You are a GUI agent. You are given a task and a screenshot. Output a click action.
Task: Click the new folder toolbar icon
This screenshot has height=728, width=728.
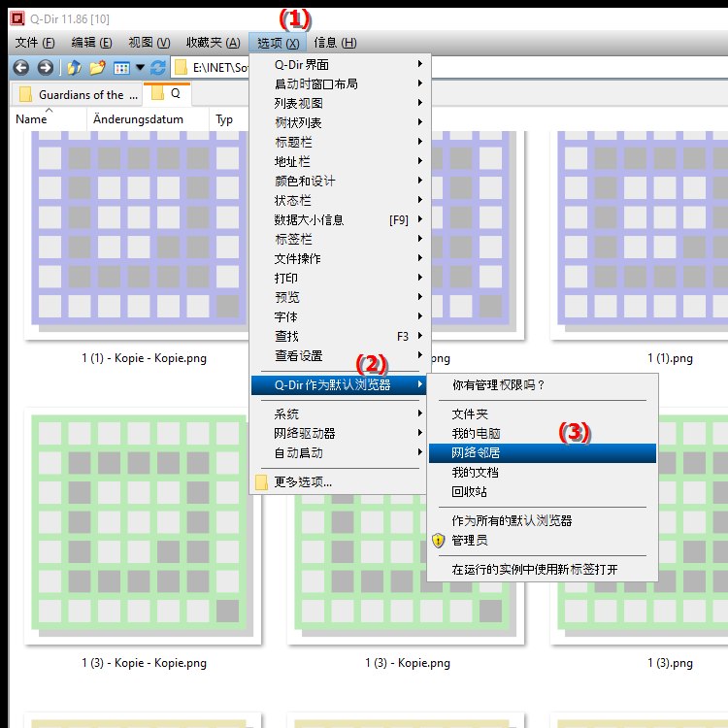(97, 67)
